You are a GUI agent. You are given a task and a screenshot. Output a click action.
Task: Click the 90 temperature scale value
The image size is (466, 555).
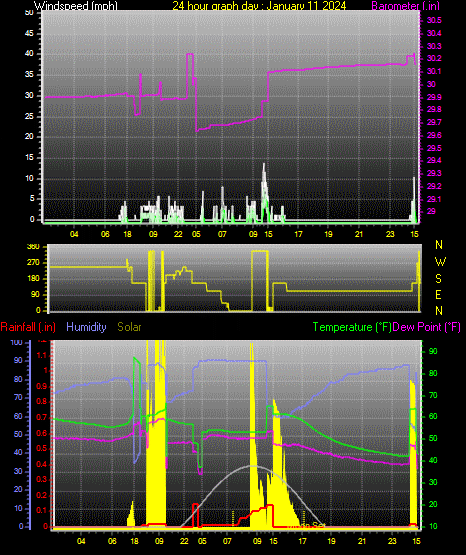(433, 351)
